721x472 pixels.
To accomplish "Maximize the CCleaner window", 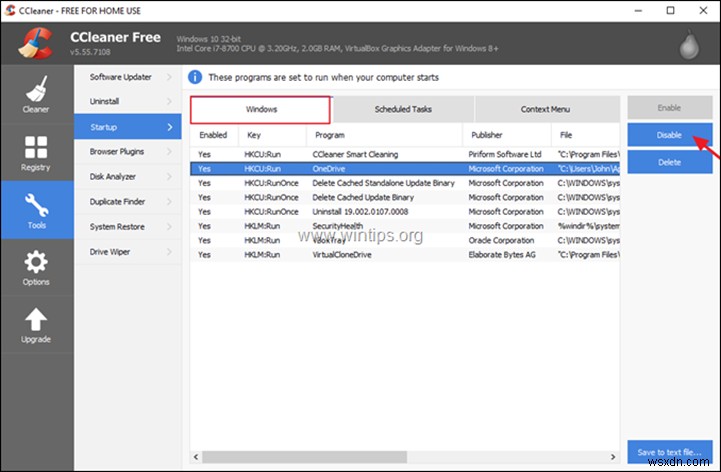I will [x=670, y=10].
